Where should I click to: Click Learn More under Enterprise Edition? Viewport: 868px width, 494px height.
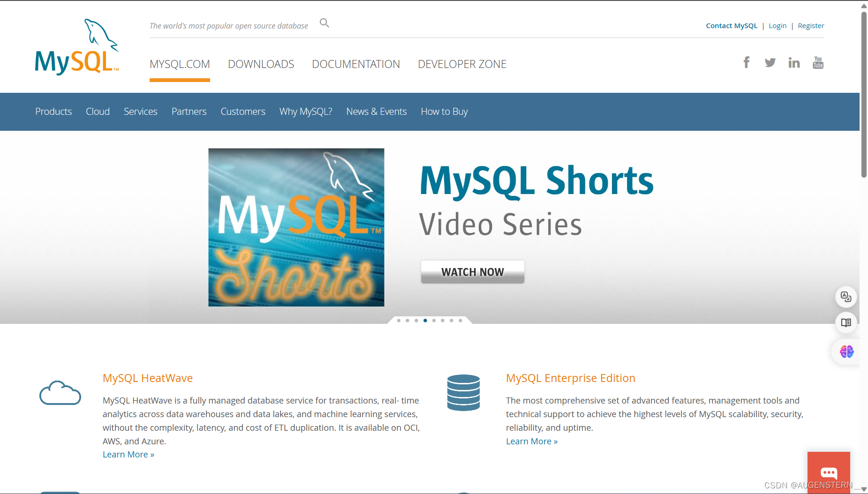[x=532, y=442]
